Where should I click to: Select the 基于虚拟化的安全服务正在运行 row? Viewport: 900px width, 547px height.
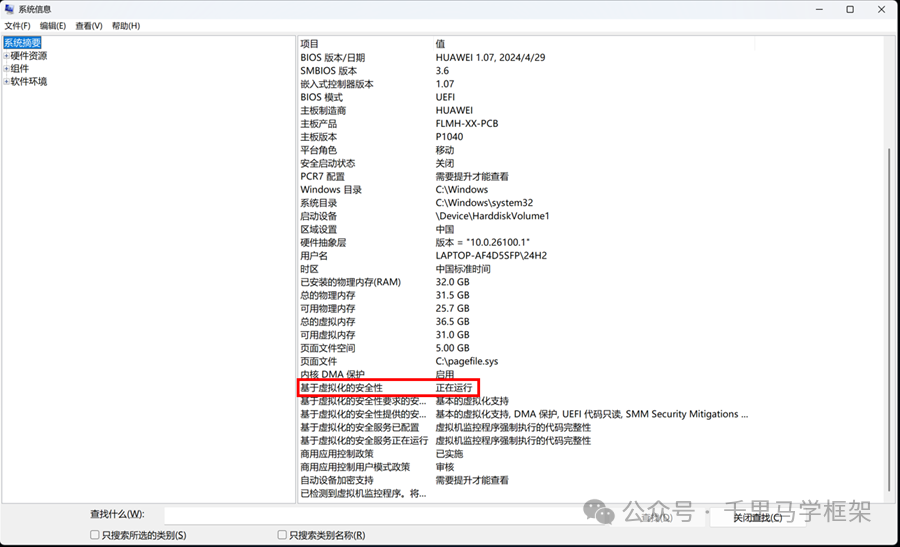click(526, 441)
